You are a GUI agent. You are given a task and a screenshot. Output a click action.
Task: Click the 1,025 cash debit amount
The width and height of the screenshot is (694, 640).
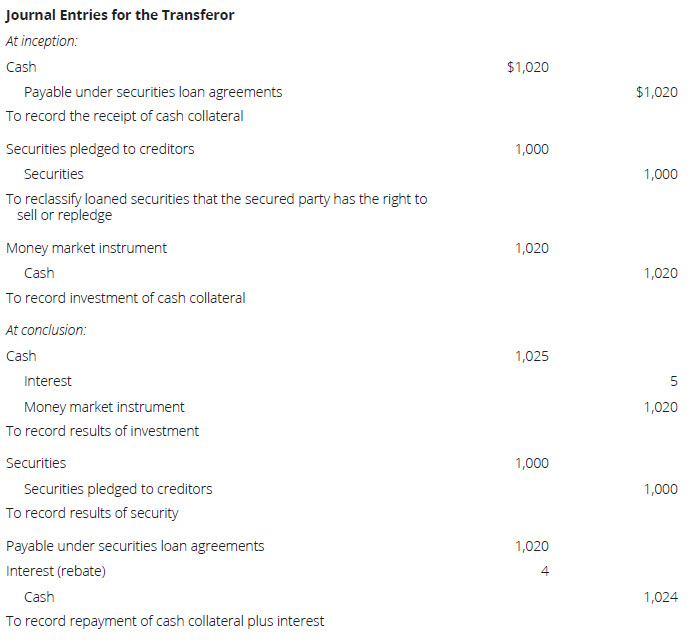tap(531, 356)
